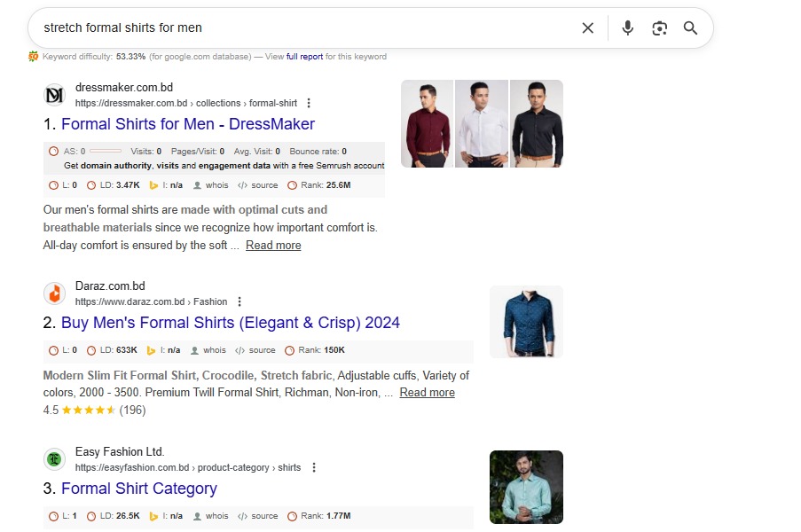Image resolution: width=801 pixels, height=532 pixels.
Task: Open "Buy Men's Formal Shirts (Elegant & Crisp) 2024"
Action: [x=230, y=323]
